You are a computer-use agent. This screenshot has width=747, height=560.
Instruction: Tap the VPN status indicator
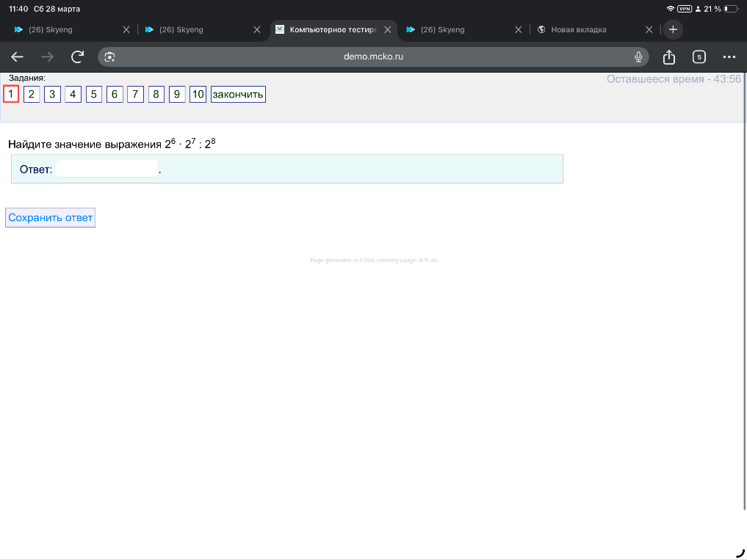(x=685, y=9)
